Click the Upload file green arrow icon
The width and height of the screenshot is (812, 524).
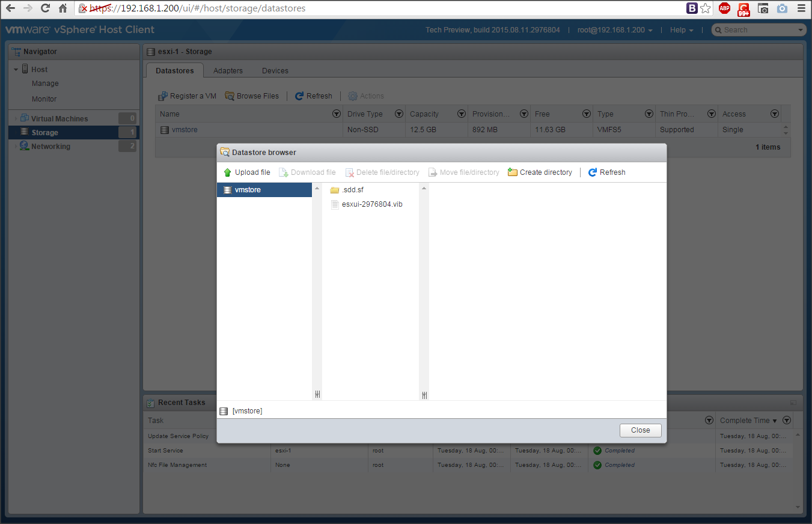tap(227, 172)
